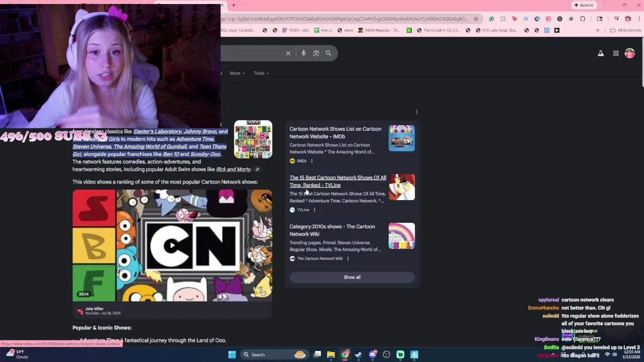Open Chrome profile avatar in toolbar
Screen dimensions: 644x362
(628, 19)
